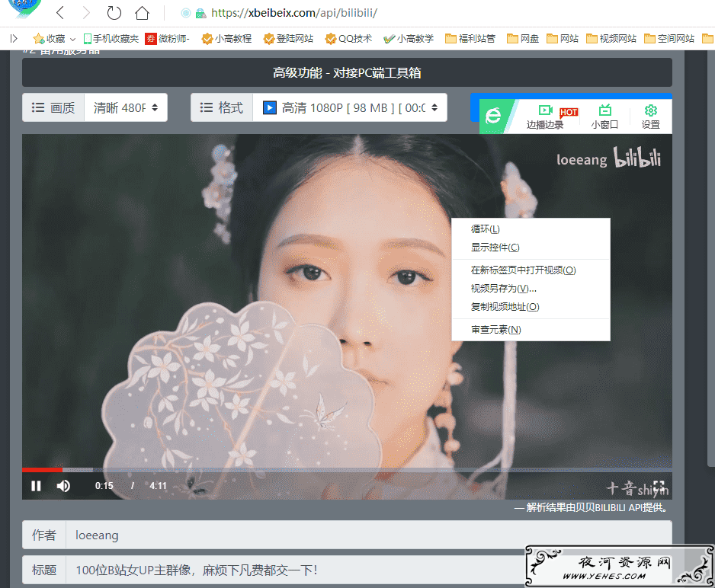
Task: Enter fullscreen with the fullscreen icon
Action: coord(659,486)
